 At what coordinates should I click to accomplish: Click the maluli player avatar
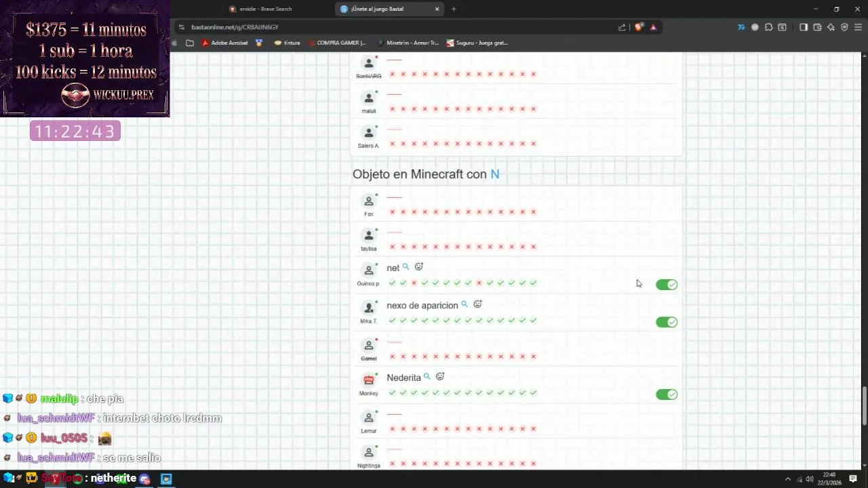coord(369,98)
